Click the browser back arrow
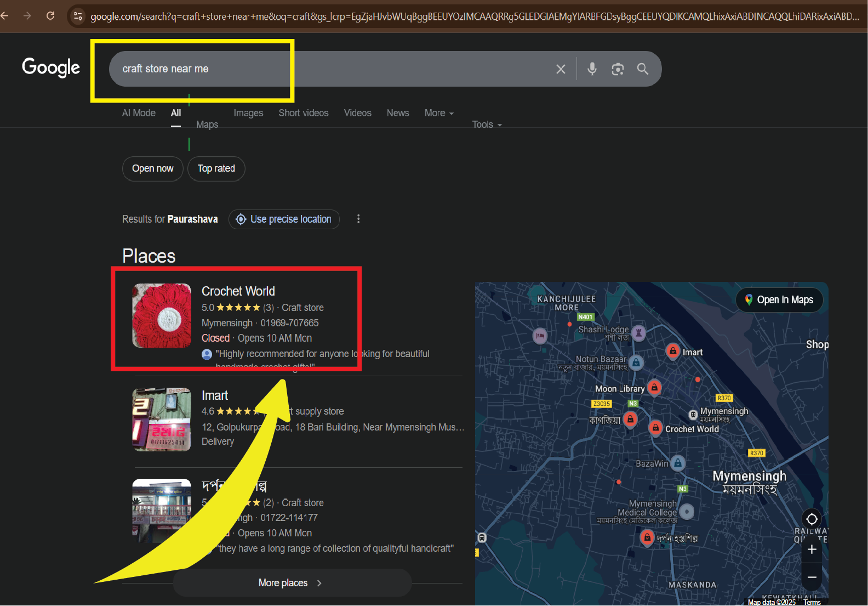This screenshot has height=606, width=868. point(5,16)
